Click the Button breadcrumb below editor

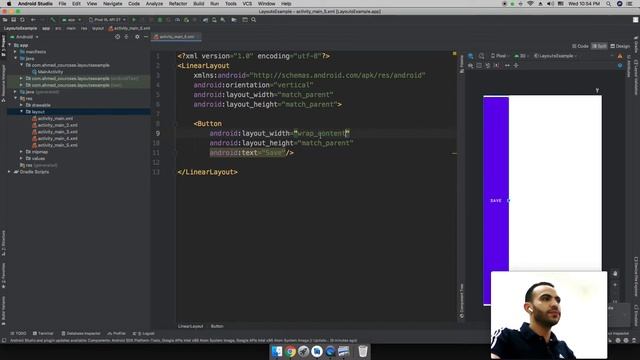point(217,326)
